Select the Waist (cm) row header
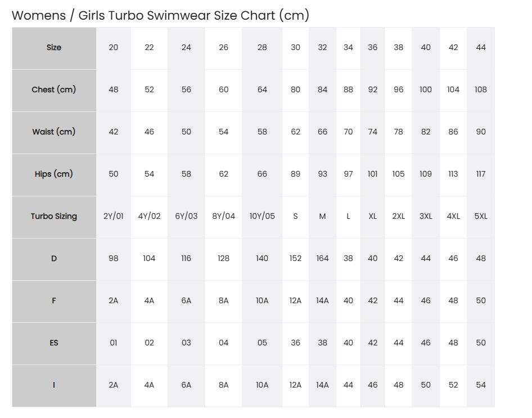The height and width of the screenshot is (418, 532). pos(54,133)
